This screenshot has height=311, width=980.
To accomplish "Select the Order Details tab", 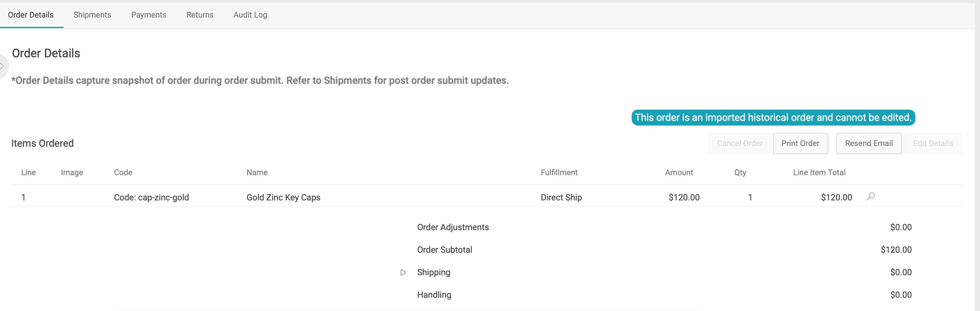I will pos(30,15).
